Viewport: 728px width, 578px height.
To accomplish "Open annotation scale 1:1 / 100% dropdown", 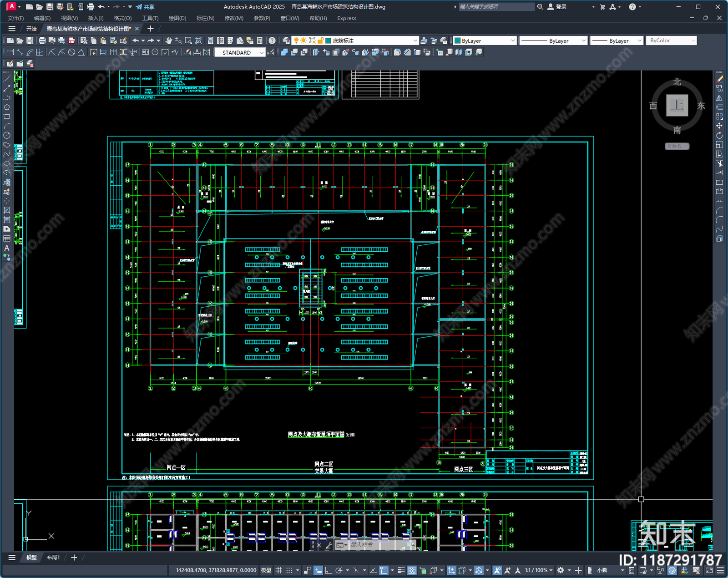I will [539, 570].
